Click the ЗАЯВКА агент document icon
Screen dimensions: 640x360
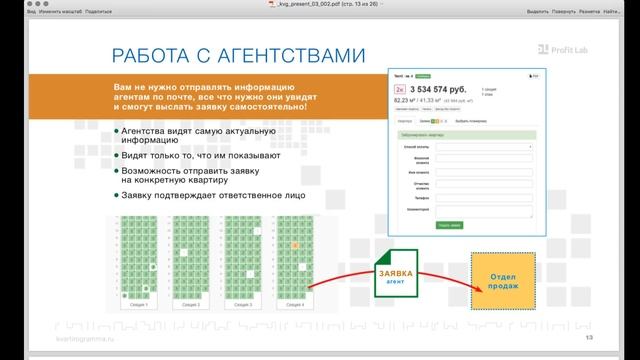396,273
